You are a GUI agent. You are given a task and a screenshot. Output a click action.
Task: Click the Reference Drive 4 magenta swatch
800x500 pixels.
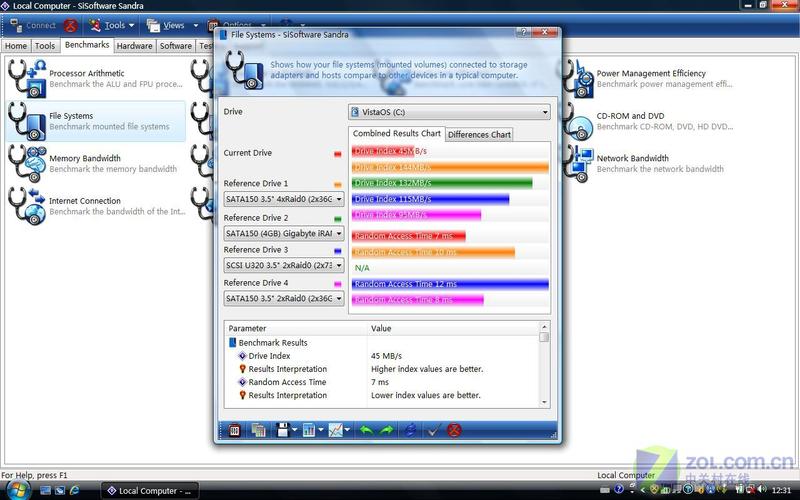pos(337,284)
